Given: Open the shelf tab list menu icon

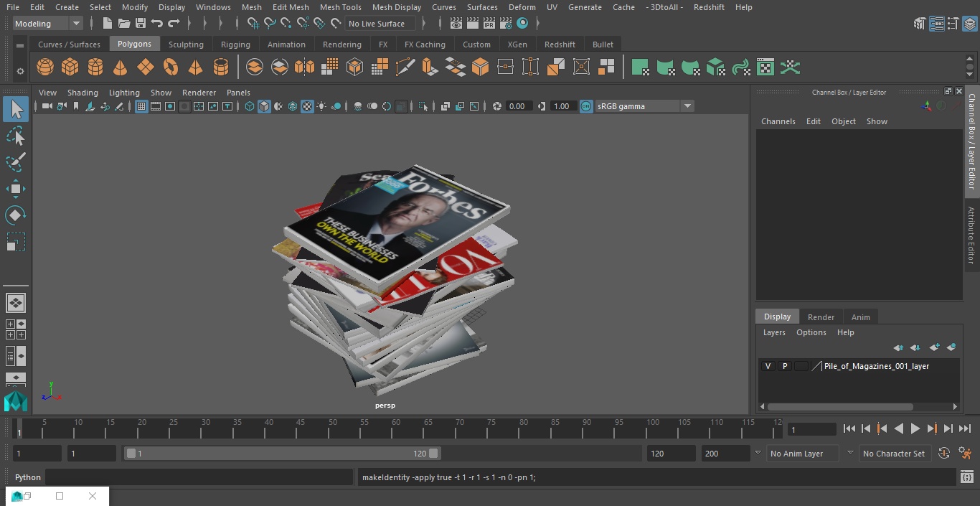Looking at the screenshot, I should (20, 45).
